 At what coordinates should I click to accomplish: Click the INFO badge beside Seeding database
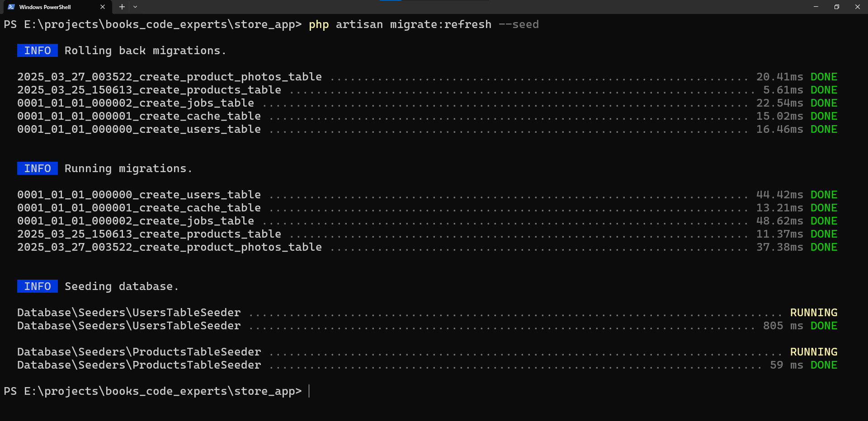[x=38, y=286]
